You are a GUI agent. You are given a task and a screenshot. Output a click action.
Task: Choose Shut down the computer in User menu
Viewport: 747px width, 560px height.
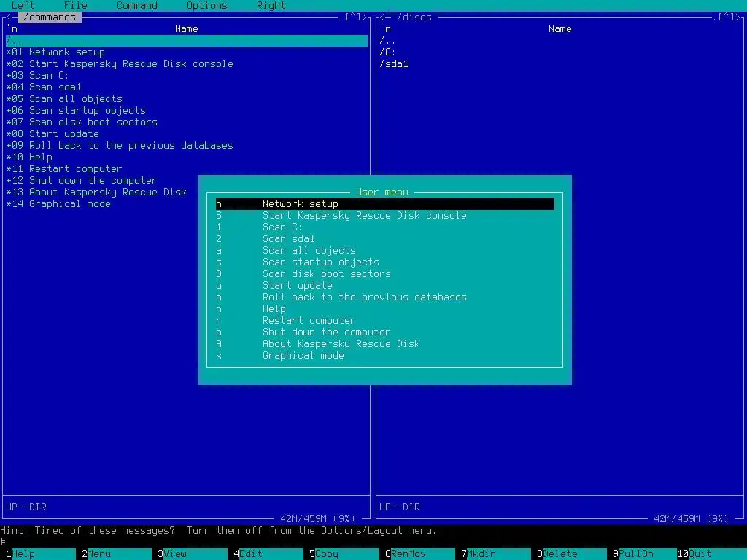[x=385, y=332]
